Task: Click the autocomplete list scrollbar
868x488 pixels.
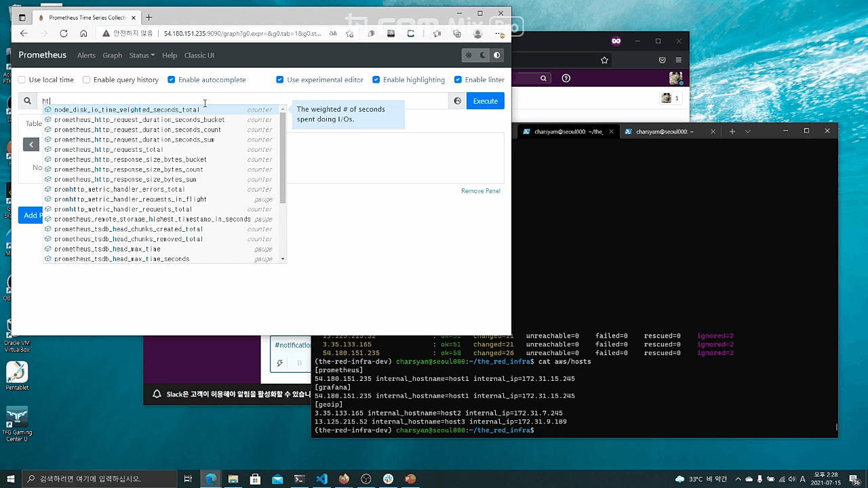Action: point(283,158)
